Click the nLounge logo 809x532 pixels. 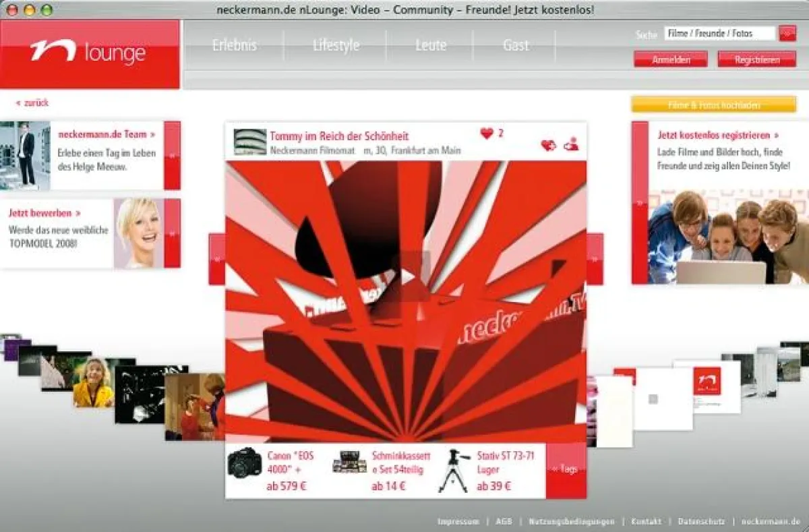click(88, 53)
